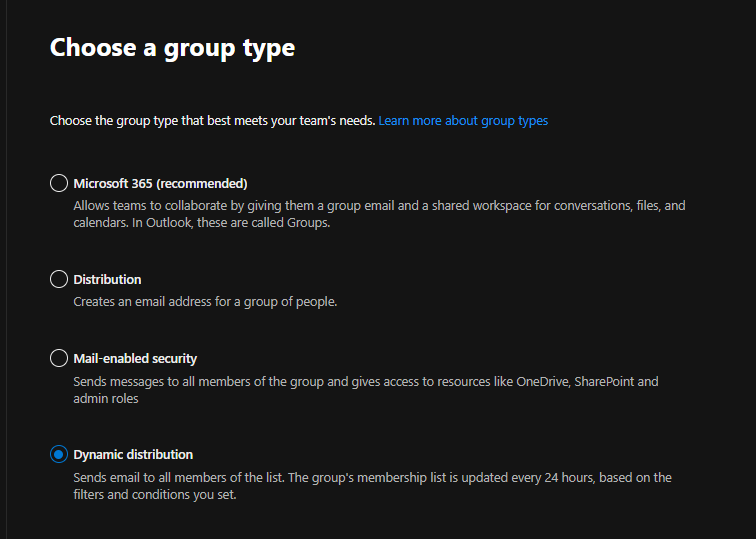Click the "Sends email to all members" description
Viewport: 756px width, 539px height.
tap(372, 486)
